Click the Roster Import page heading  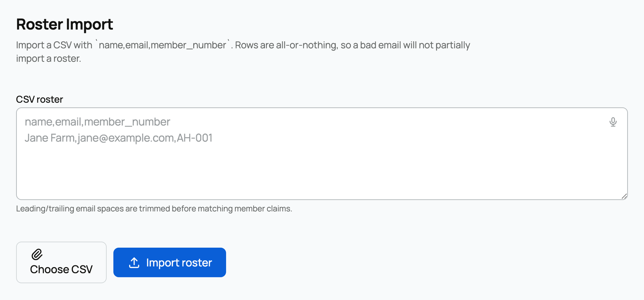coord(65,24)
